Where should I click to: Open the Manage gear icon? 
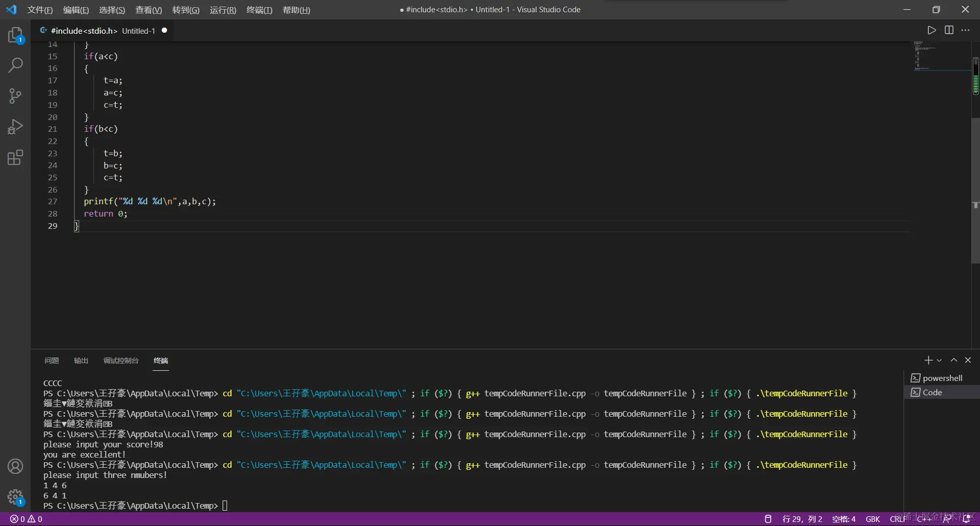[x=15, y=496]
